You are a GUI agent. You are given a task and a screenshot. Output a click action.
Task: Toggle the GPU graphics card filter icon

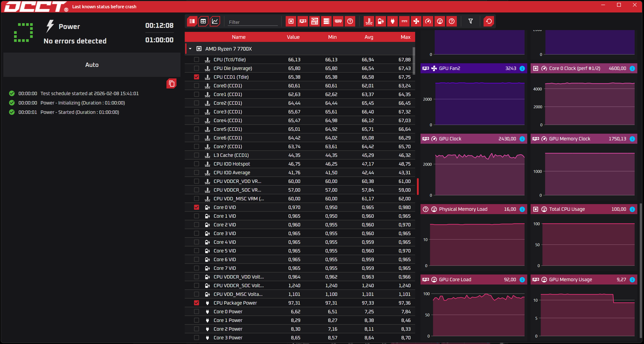click(x=303, y=21)
